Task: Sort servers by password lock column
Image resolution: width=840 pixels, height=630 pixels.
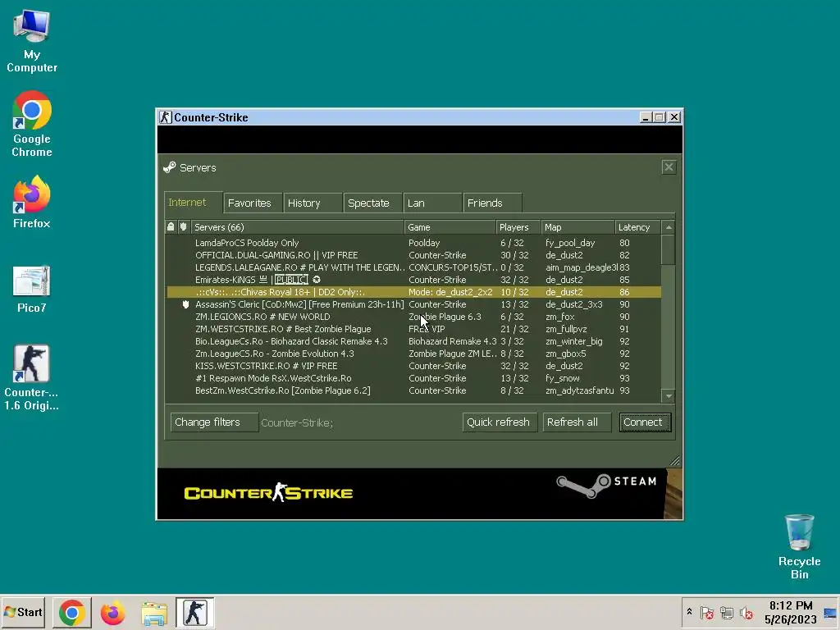Action: tap(171, 227)
